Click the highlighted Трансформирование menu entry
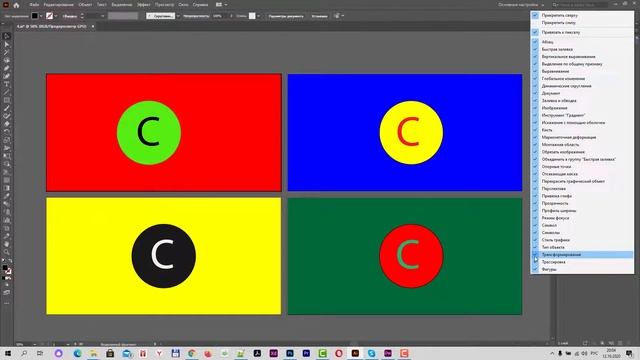640x360 pixels. click(x=582, y=255)
